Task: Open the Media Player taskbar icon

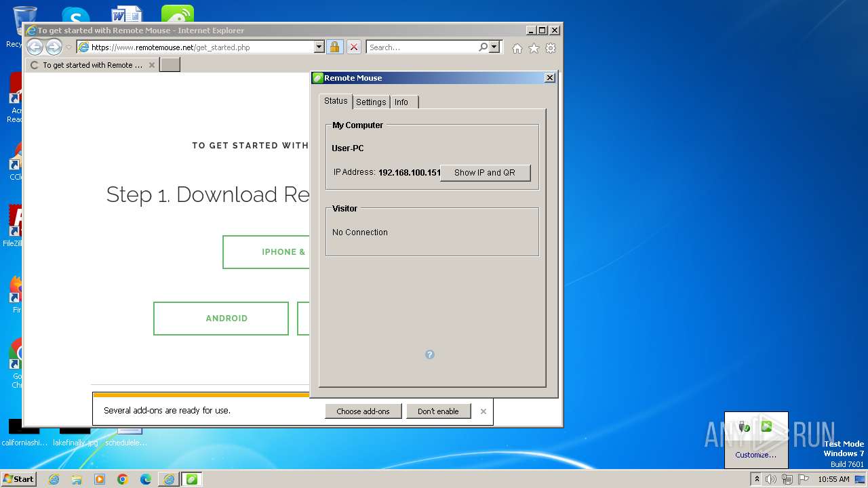Action: click(100, 479)
